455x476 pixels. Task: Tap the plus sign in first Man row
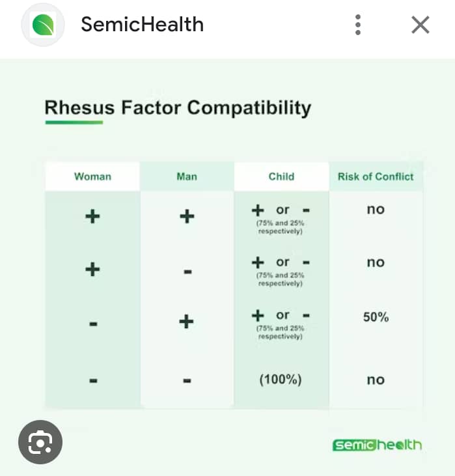pyautogui.click(x=187, y=216)
